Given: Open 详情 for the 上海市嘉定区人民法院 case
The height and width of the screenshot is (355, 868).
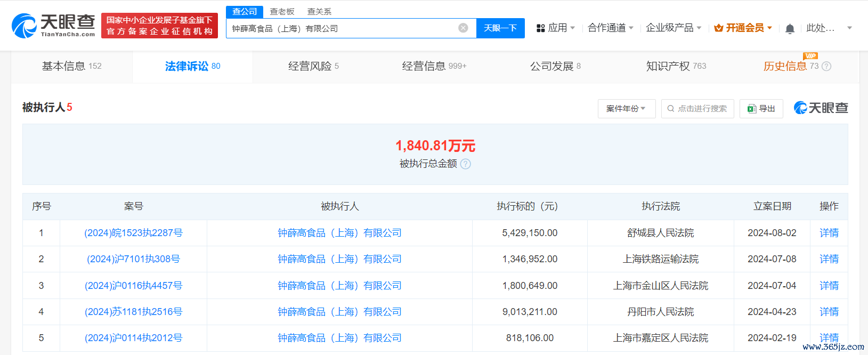Looking at the screenshot, I should point(829,338).
